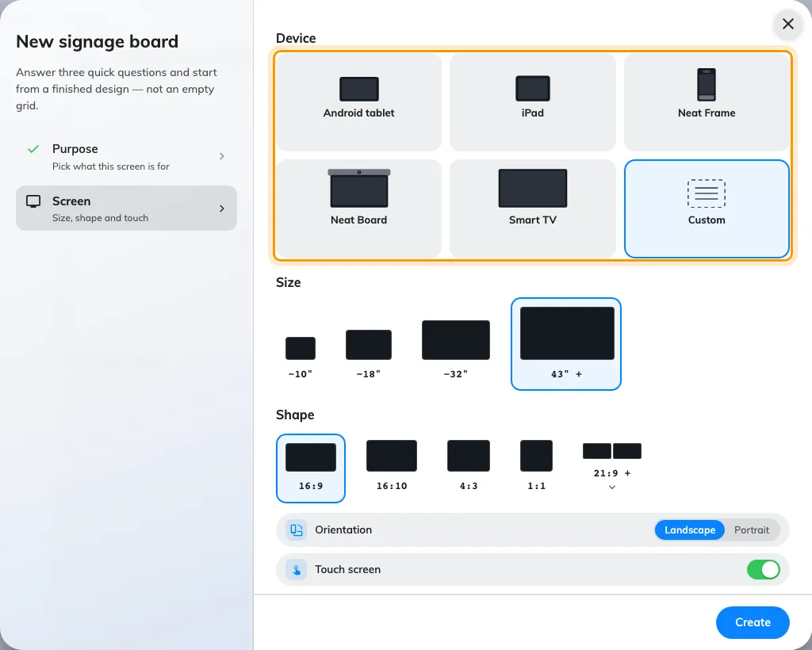Click the Screen step chevron arrow

[222, 208]
